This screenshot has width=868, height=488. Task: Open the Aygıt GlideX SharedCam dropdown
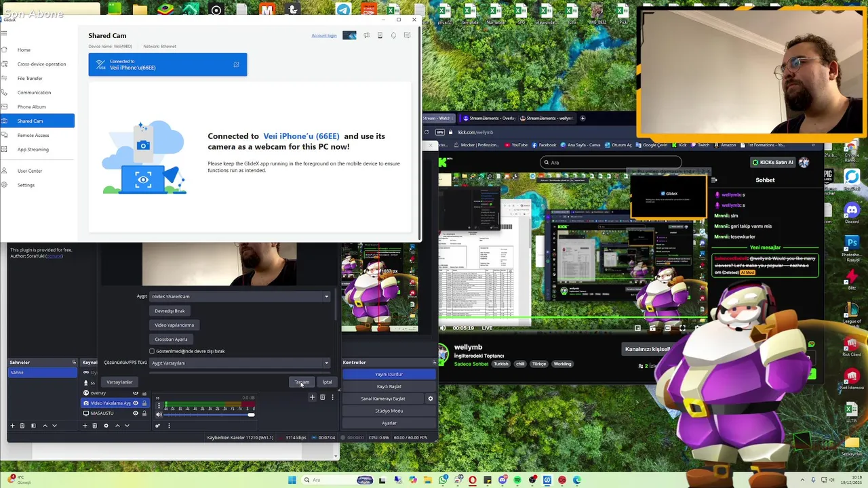pos(240,296)
